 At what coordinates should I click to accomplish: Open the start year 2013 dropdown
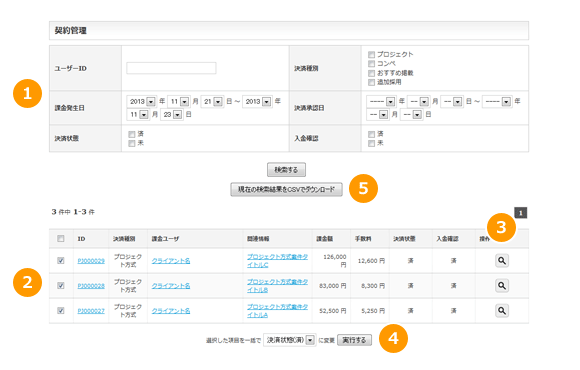[142, 101]
